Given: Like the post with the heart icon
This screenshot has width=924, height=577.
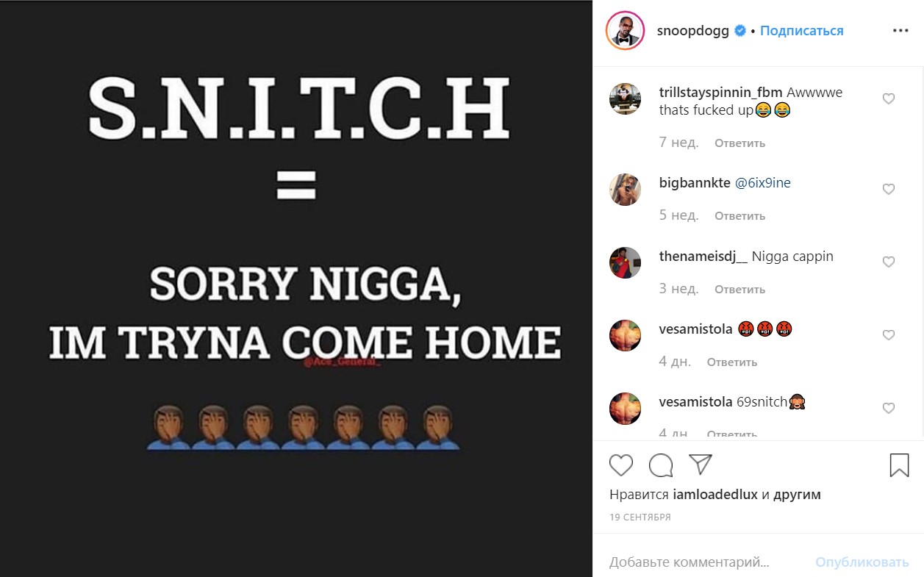Looking at the screenshot, I should (x=621, y=465).
